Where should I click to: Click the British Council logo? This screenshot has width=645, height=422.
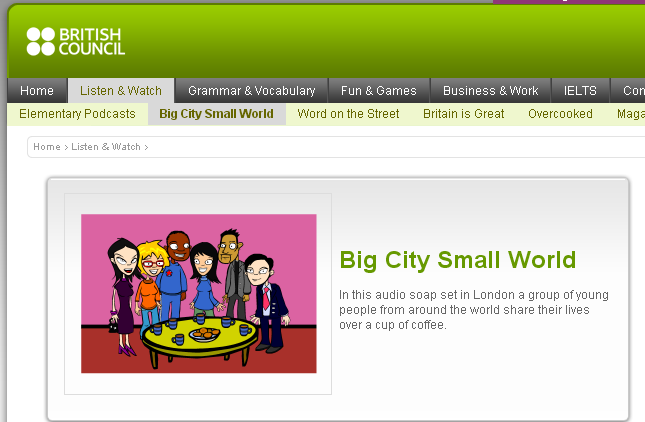tap(76, 42)
